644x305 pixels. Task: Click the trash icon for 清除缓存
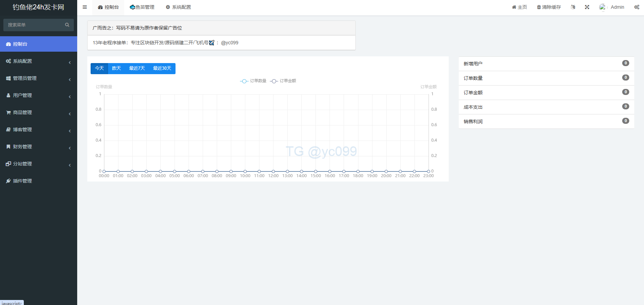tap(539, 7)
